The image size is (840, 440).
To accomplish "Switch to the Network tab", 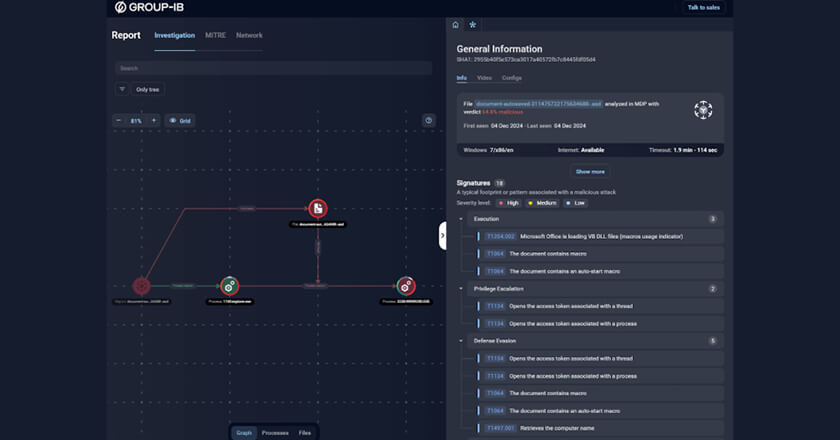I will pyautogui.click(x=249, y=35).
